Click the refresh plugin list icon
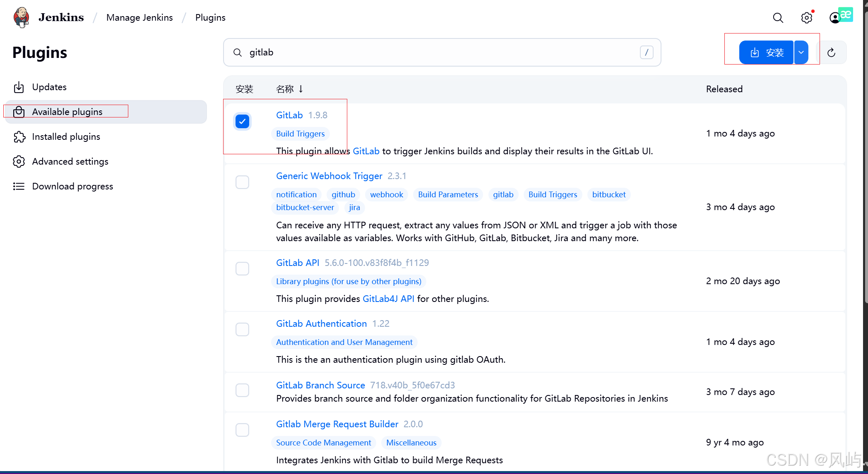Image resolution: width=868 pixels, height=474 pixels. [831, 53]
